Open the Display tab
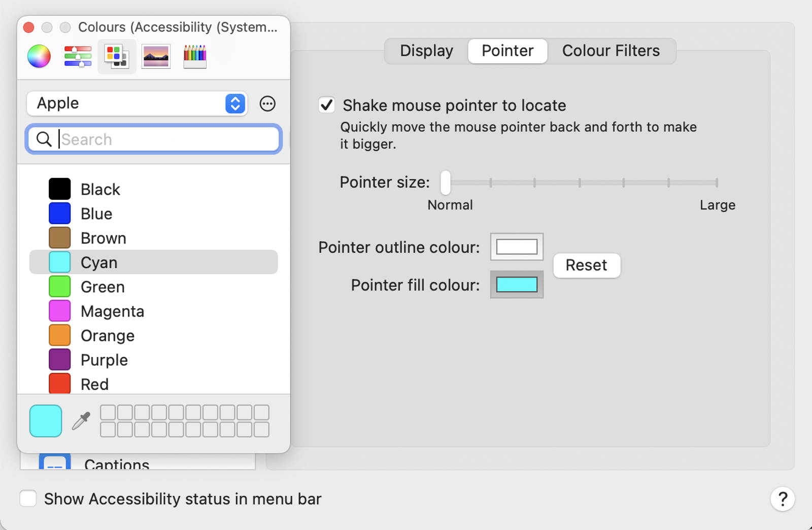This screenshot has width=812, height=530. (426, 51)
